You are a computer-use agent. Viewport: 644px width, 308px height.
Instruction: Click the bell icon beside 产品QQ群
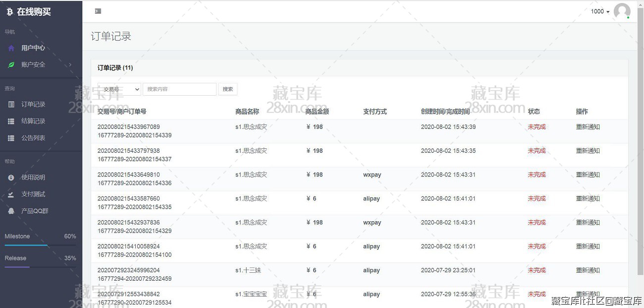11,211
